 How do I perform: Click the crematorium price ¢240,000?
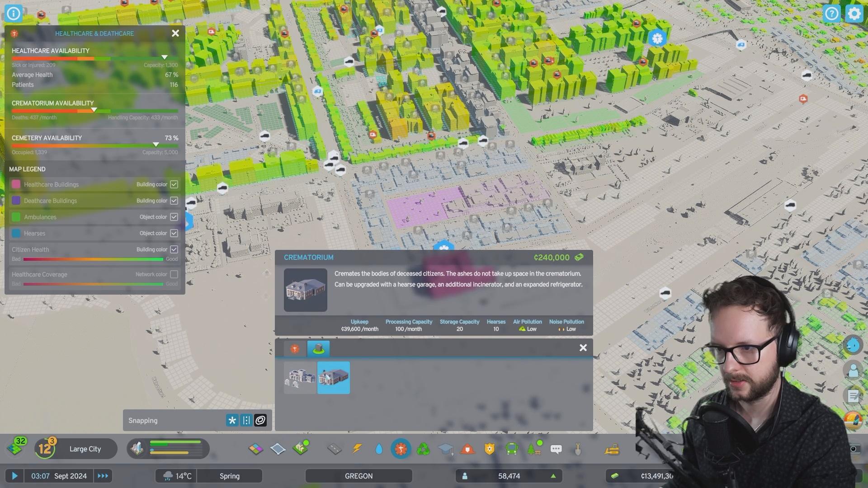point(552,258)
